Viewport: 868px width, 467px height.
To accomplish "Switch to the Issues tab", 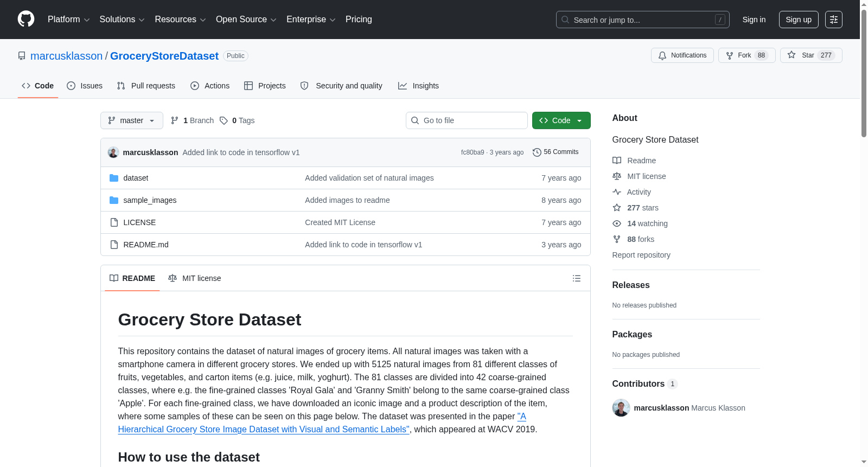I will pos(85,86).
